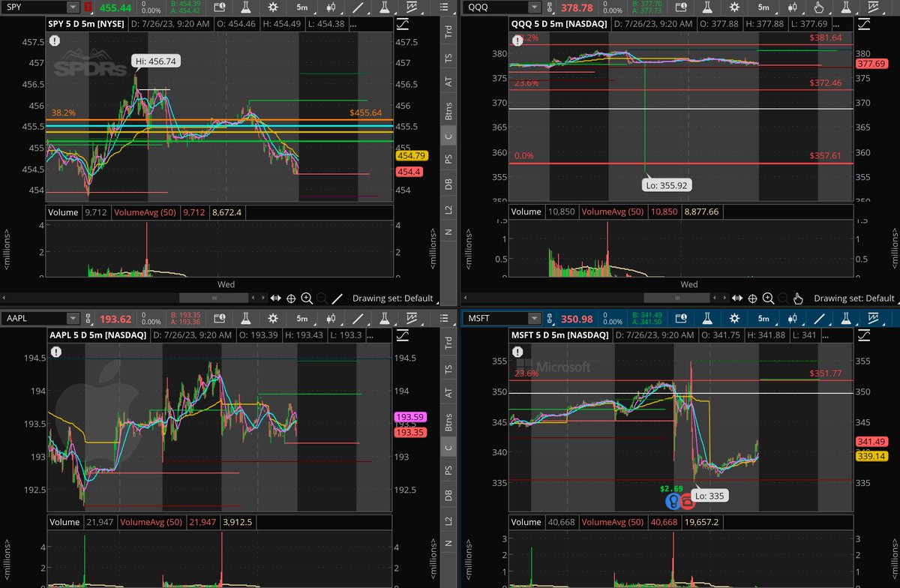Click SPY red alert clipboard icon
Image resolution: width=900 pixels, height=588 pixels.
click(x=88, y=7)
